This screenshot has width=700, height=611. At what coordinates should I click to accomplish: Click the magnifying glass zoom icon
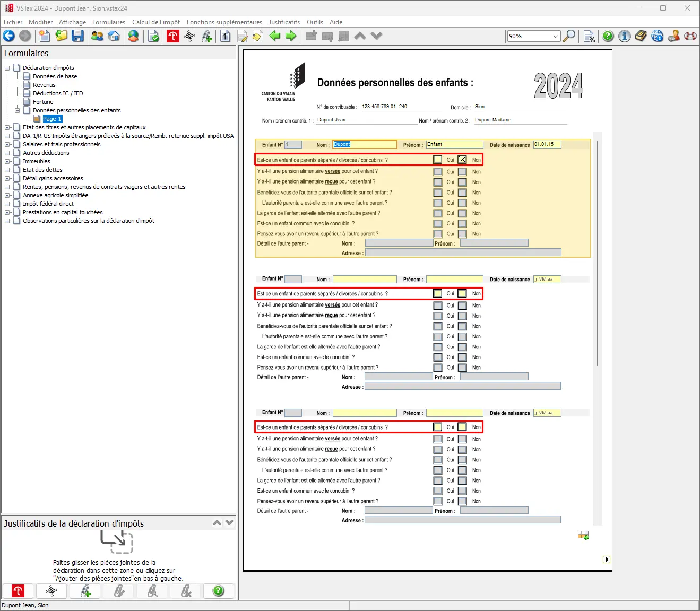point(569,36)
